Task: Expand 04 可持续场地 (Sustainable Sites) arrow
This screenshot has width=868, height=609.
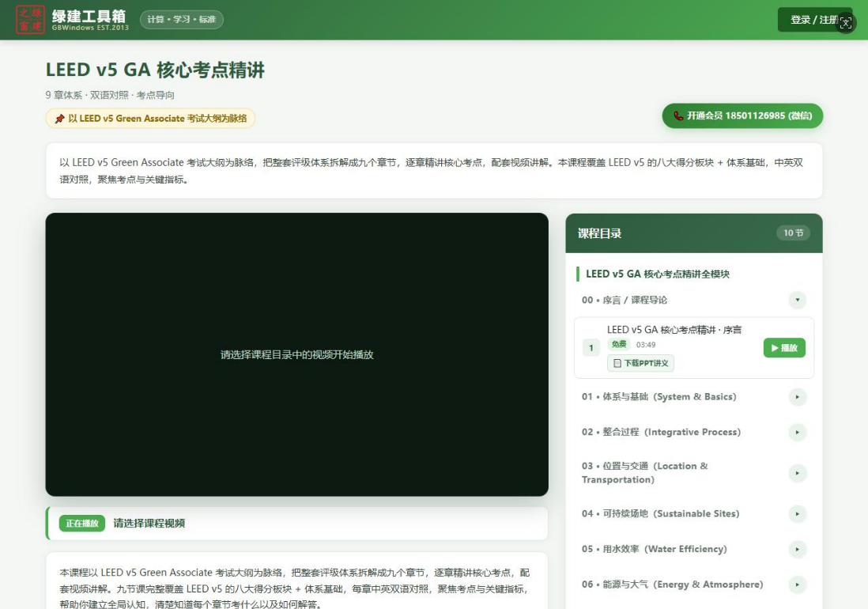Action: coord(797,514)
